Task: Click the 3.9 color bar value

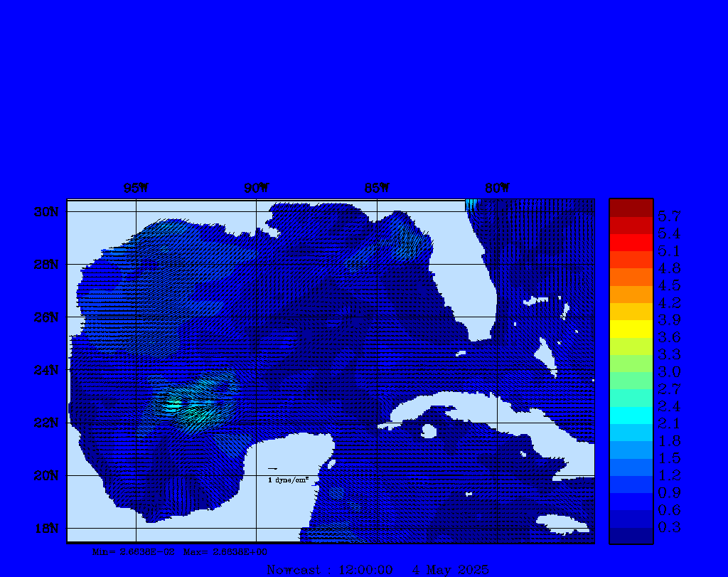Action: (669, 319)
